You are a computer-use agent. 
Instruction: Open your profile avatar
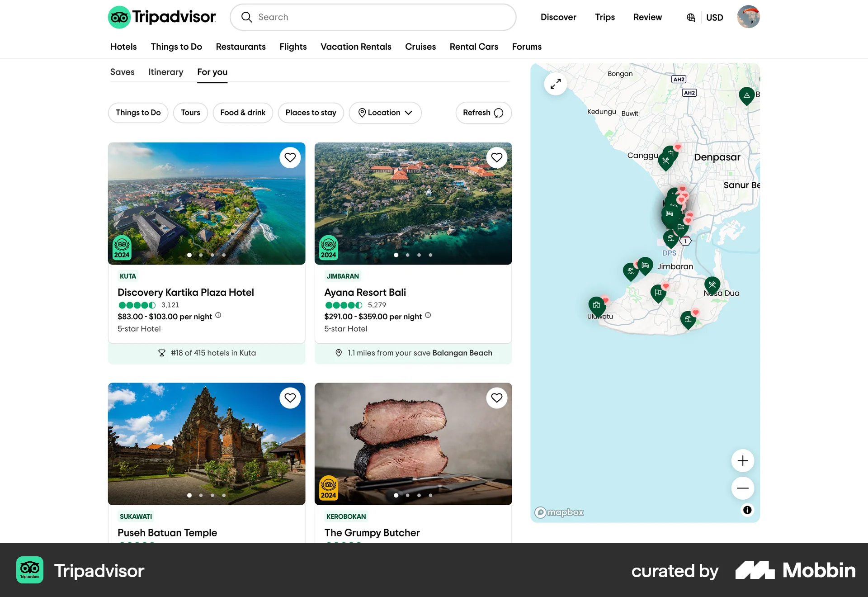(748, 17)
